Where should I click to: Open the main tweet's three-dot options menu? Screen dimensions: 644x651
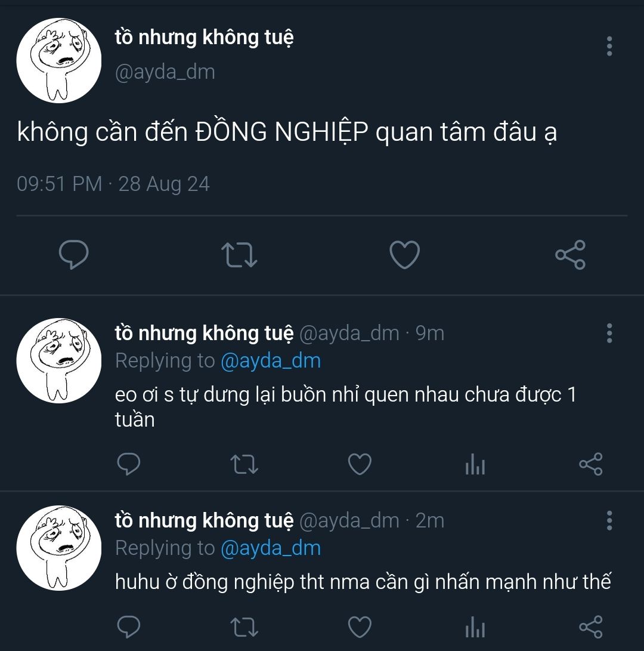click(x=609, y=46)
